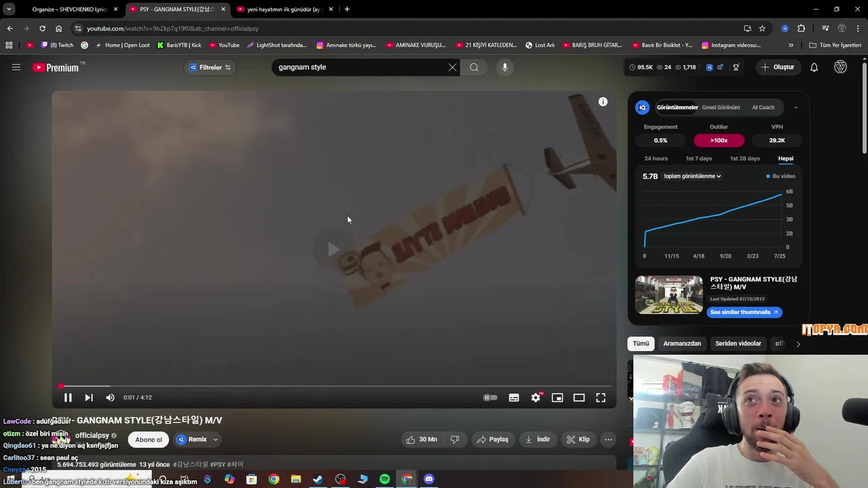The image size is (868, 488).
Task: Switch to Genel Görünüm tab
Action: point(721,107)
